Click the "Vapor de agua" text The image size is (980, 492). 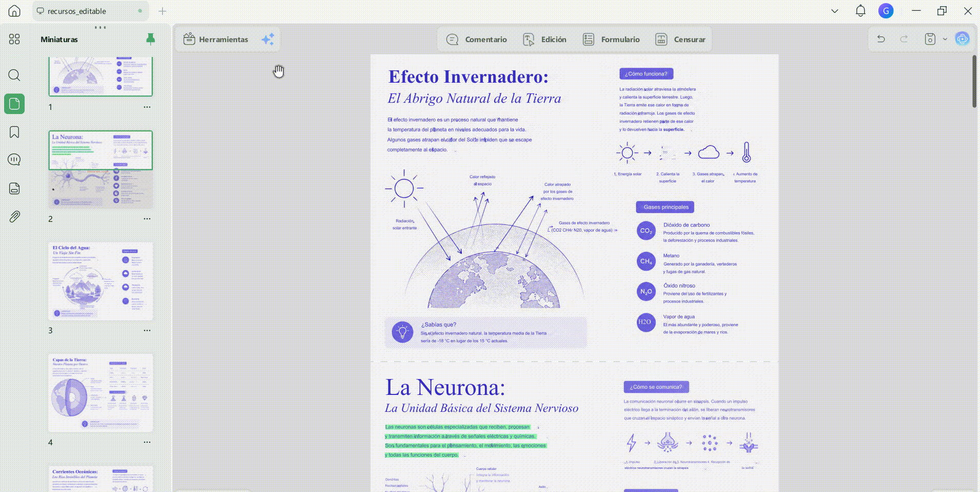679,317
